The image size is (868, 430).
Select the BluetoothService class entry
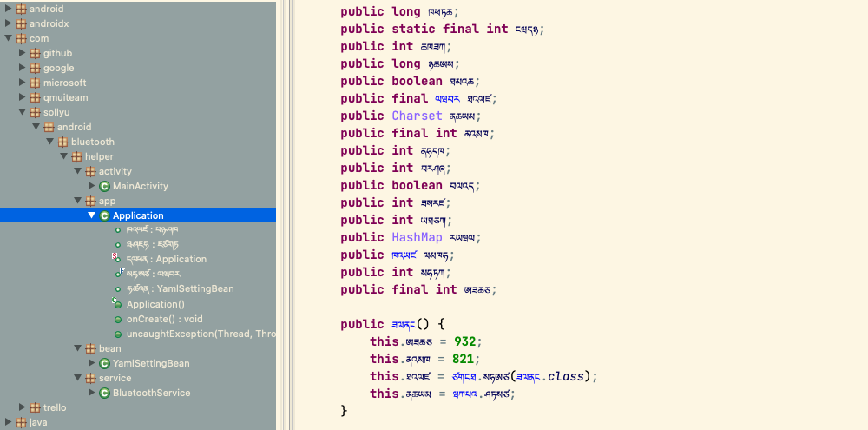pos(152,393)
